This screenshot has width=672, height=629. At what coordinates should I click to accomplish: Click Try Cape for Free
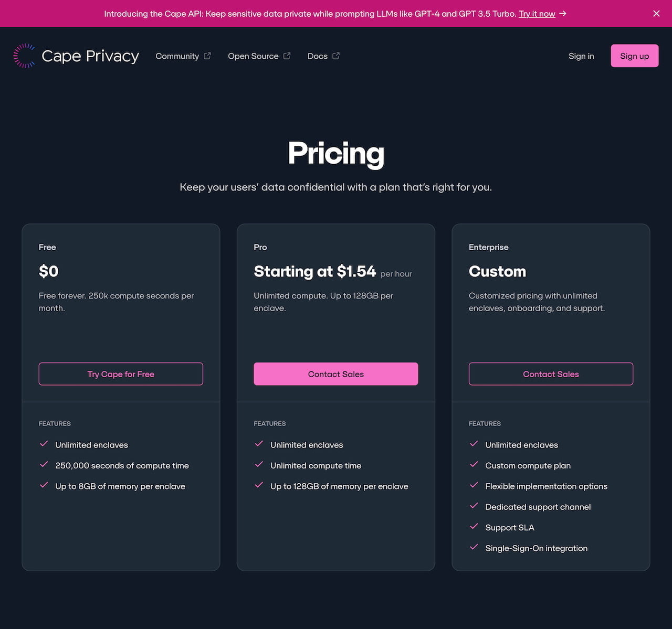[x=120, y=374]
